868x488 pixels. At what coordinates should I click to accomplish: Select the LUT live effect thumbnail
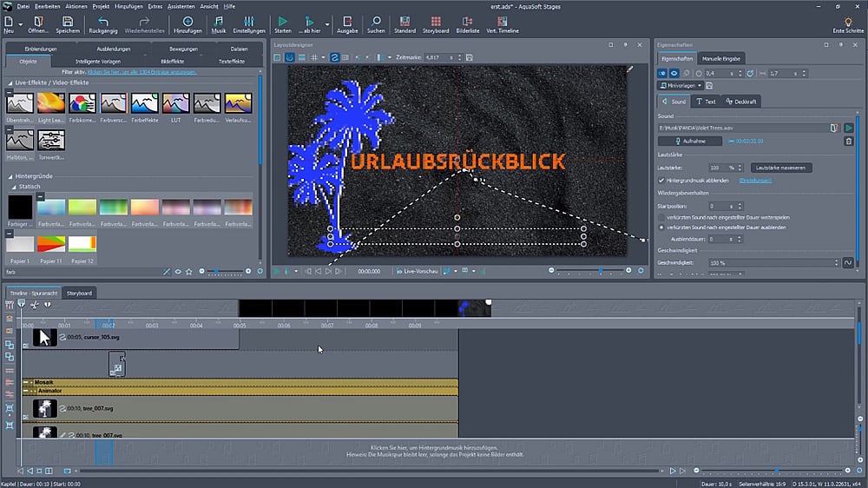[x=175, y=105]
